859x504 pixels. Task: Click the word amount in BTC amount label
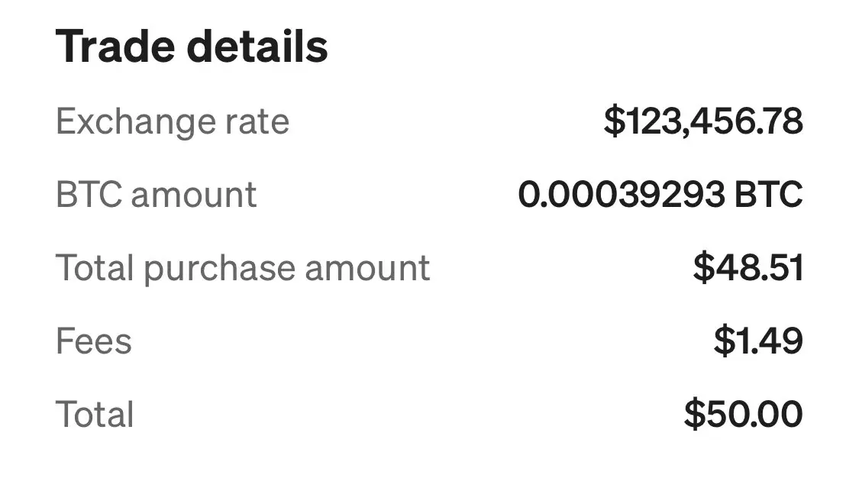[194, 196]
